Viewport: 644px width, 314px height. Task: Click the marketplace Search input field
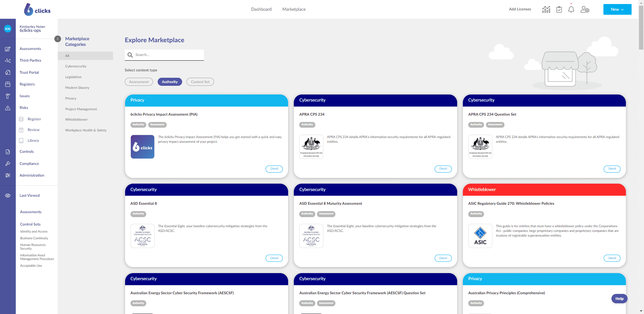(164, 55)
